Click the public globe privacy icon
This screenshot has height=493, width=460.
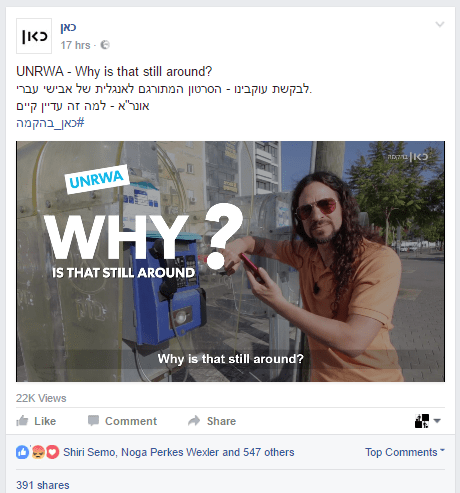pos(105,45)
